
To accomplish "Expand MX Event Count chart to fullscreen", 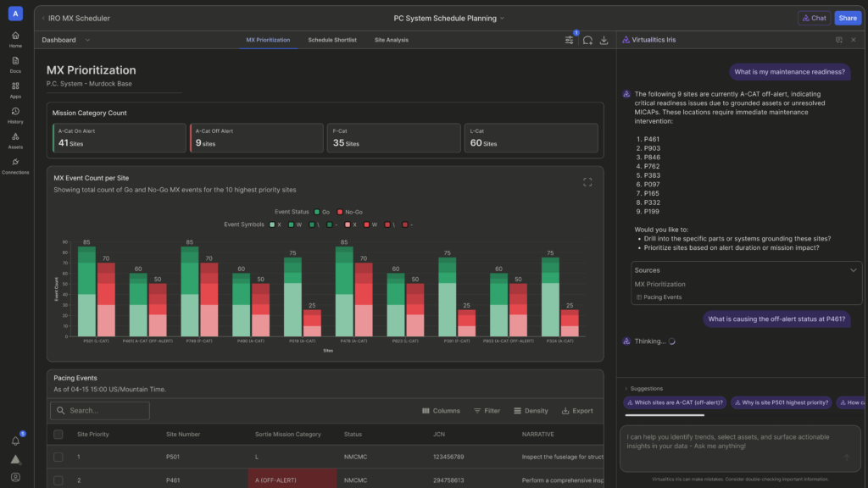I will tap(587, 182).
